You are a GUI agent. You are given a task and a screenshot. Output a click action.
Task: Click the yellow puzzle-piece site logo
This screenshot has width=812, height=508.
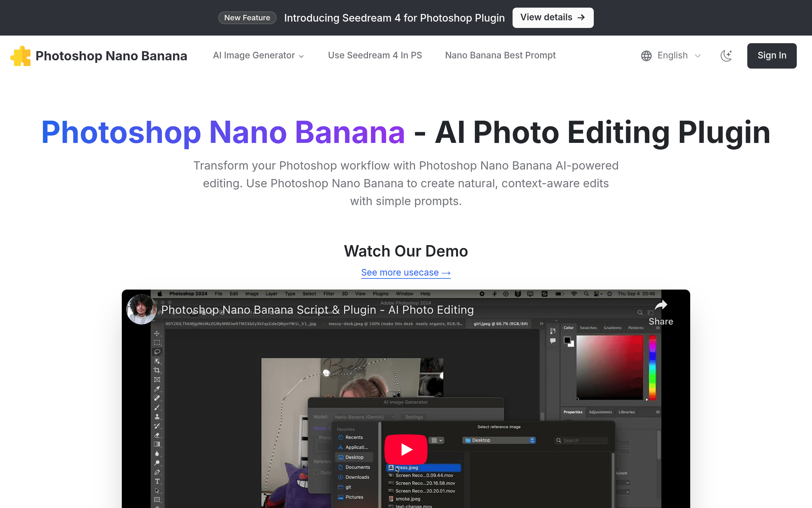[x=21, y=56]
